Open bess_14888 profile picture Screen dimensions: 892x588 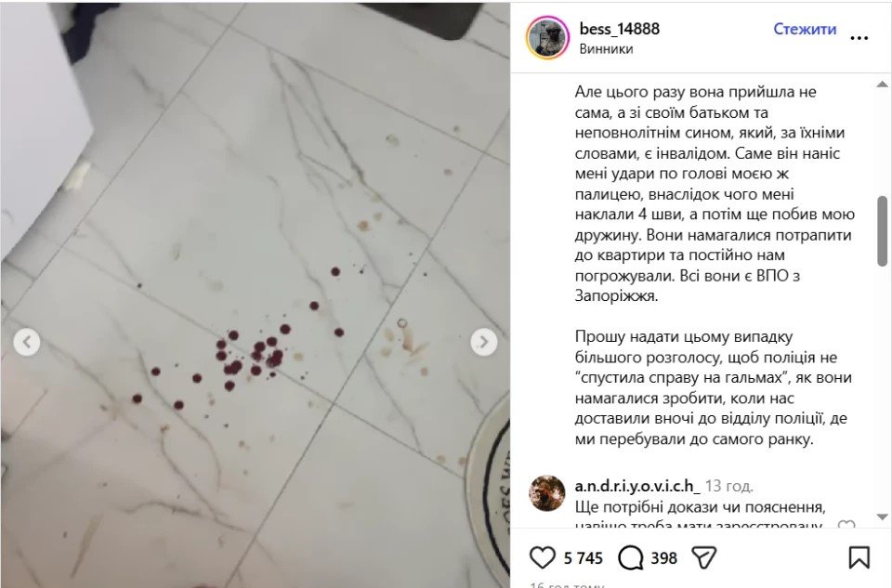pos(548,37)
